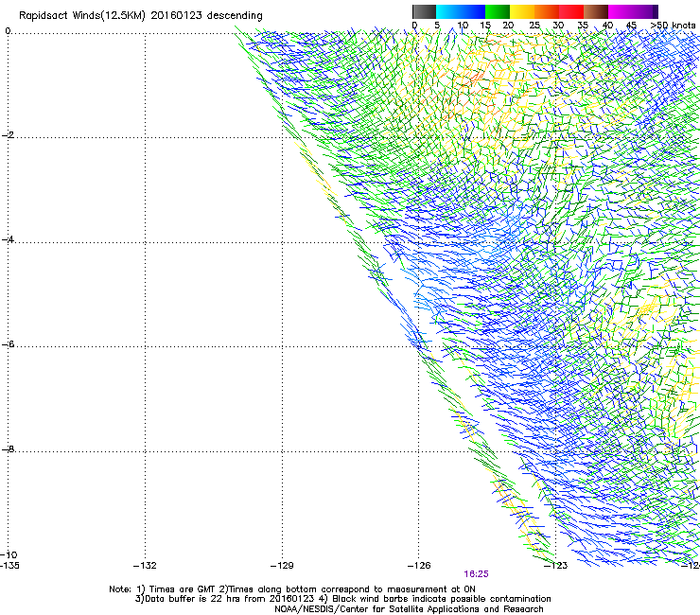
Task: Click the note 'Black wind barbs indicate possible contamination'
Action: pyautogui.click(x=442, y=599)
